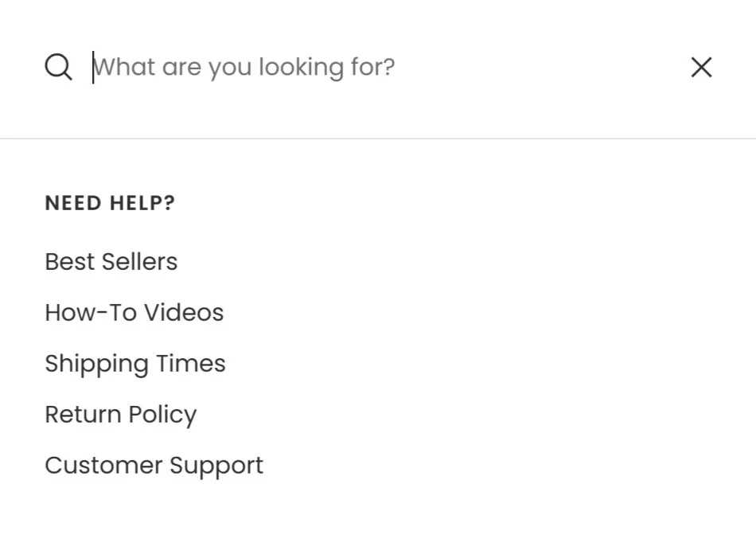This screenshot has height=558, width=756.
Task: Open Shipping Times information
Action: (135, 363)
